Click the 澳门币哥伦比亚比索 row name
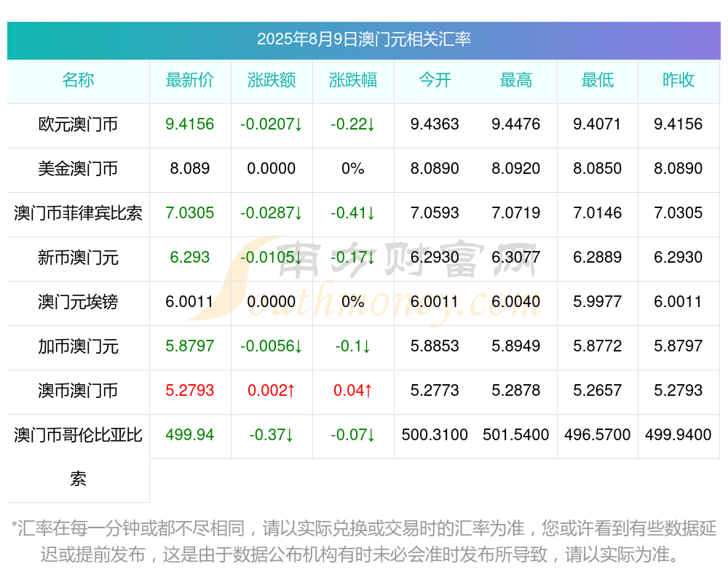728x577 pixels. pyautogui.click(x=78, y=457)
